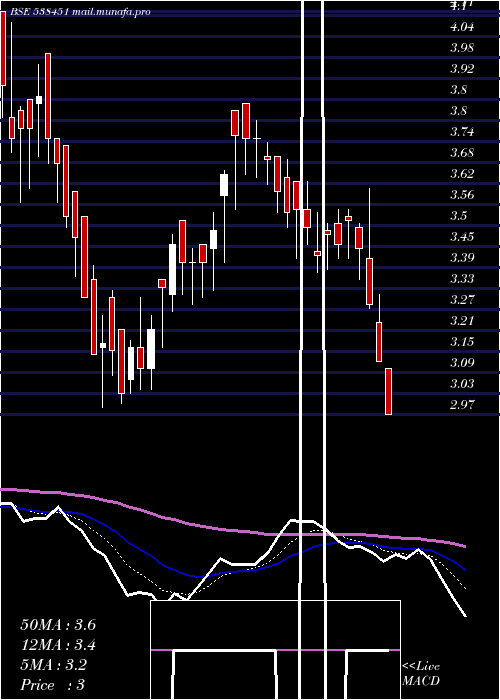Select the 5MA : 3.2 readout

tap(54, 665)
